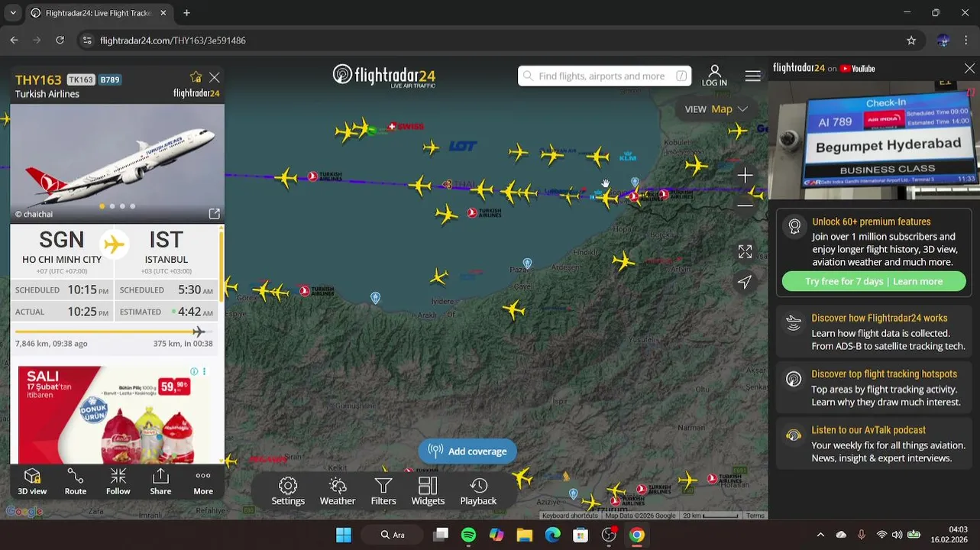
Task: Open Widgets panel
Action: (x=428, y=491)
